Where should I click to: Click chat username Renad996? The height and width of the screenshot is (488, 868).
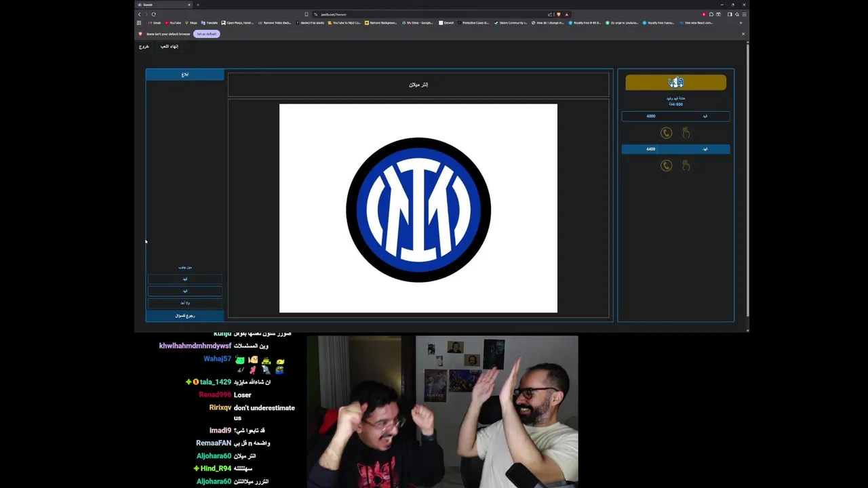click(215, 395)
